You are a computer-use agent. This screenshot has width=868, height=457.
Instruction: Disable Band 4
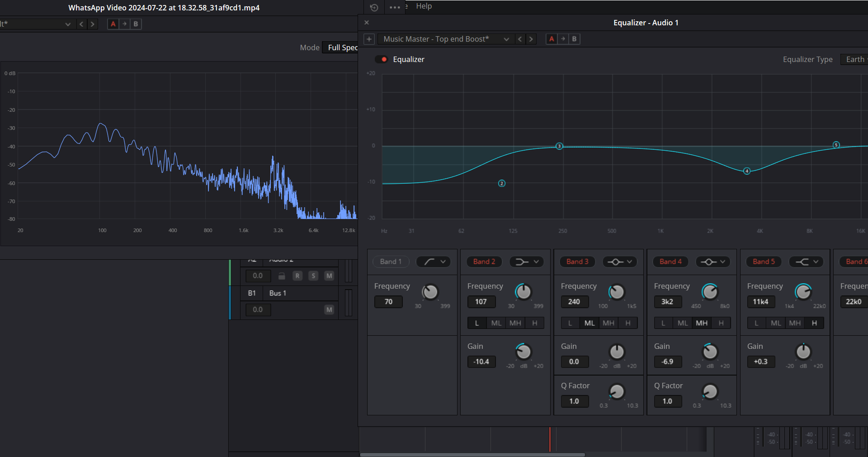coord(670,262)
